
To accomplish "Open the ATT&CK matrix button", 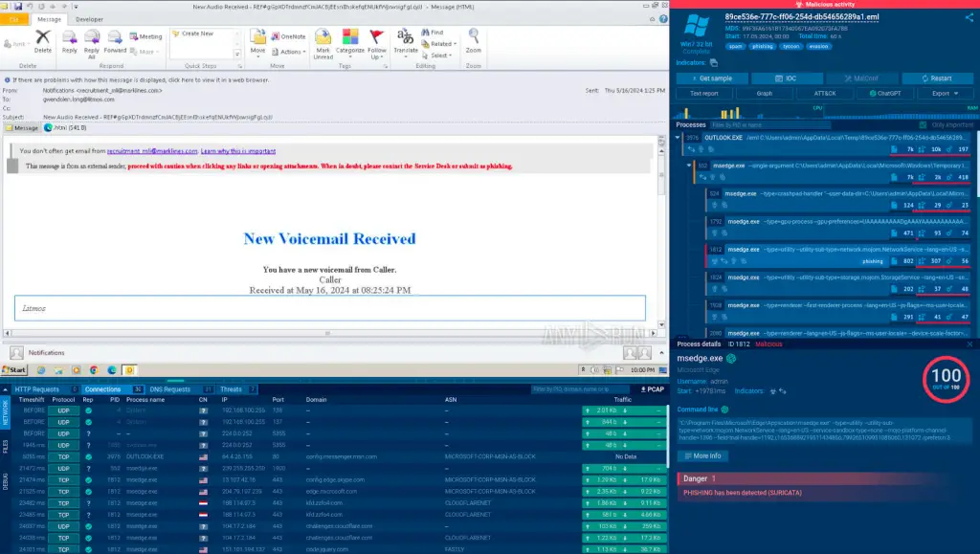I will coord(824,93).
